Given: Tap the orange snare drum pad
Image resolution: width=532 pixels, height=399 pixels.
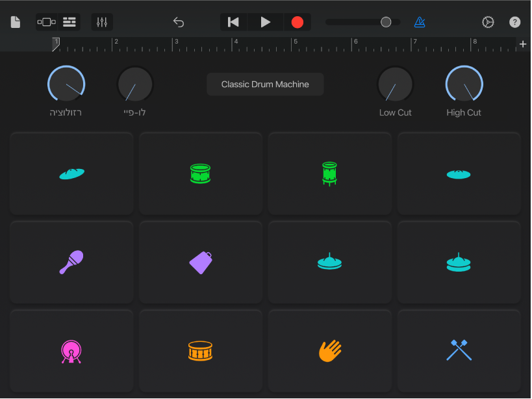Looking at the screenshot, I should click(201, 351).
